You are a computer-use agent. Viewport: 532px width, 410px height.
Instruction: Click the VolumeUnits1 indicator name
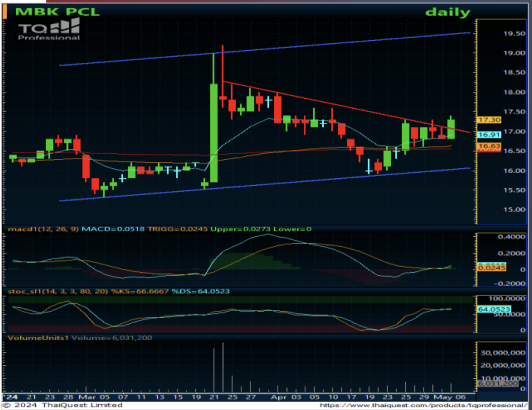tap(38, 337)
